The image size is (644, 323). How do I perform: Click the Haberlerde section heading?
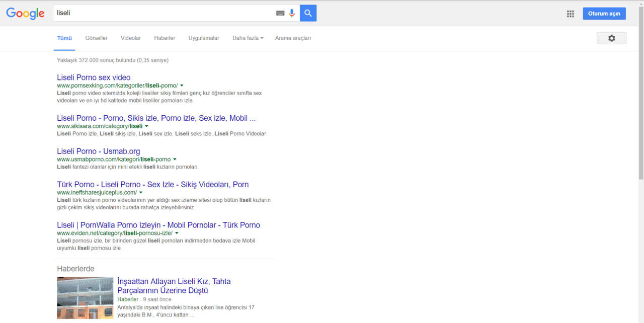pyautogui.click(x=75, y=269)
